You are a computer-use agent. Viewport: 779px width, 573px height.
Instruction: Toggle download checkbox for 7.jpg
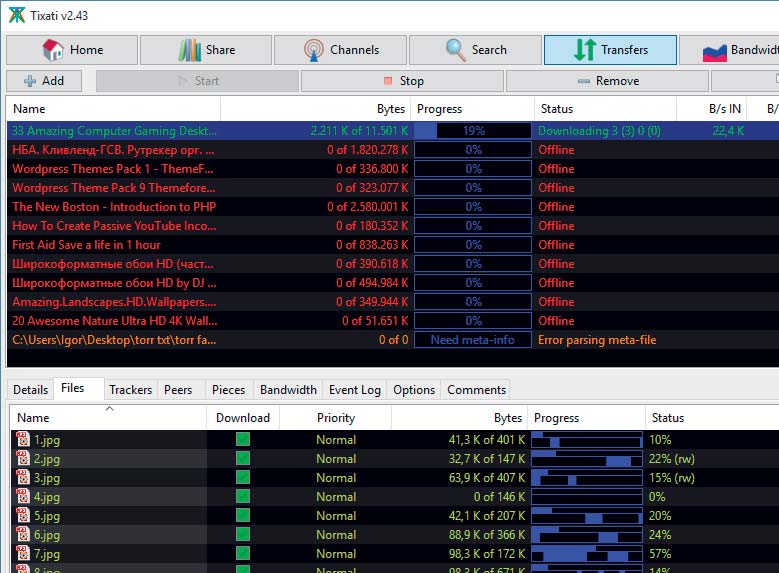click(x=243, y=553)
